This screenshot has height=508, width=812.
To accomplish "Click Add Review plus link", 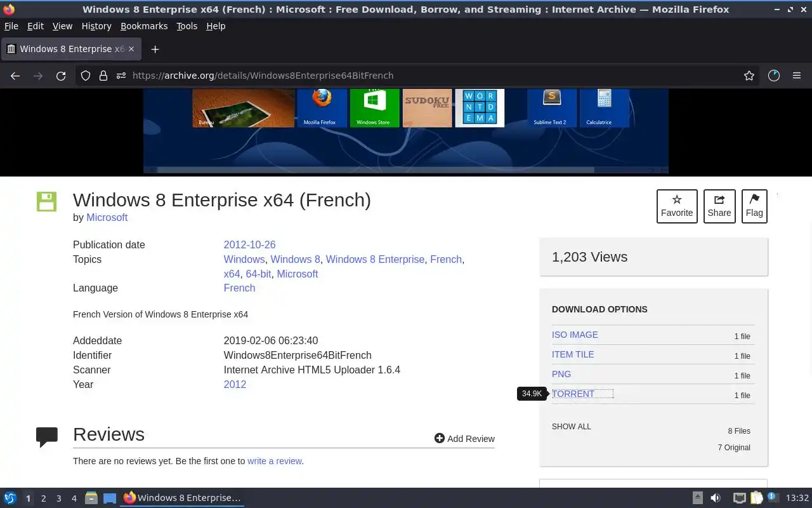I will (x=464, y=439).
